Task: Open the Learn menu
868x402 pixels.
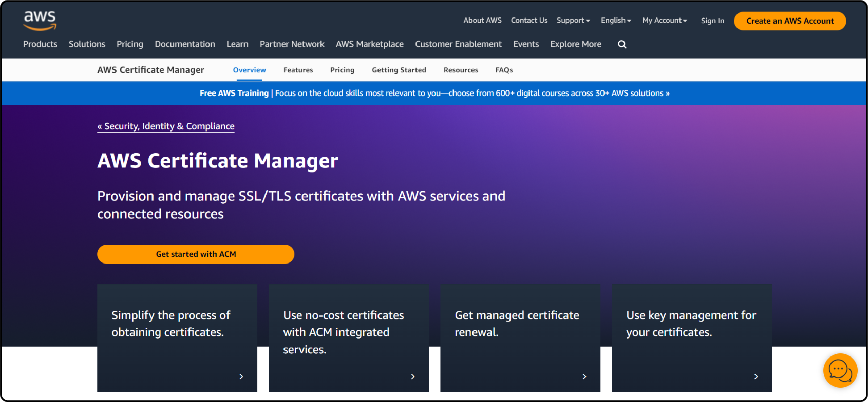Action: point(237,44)
